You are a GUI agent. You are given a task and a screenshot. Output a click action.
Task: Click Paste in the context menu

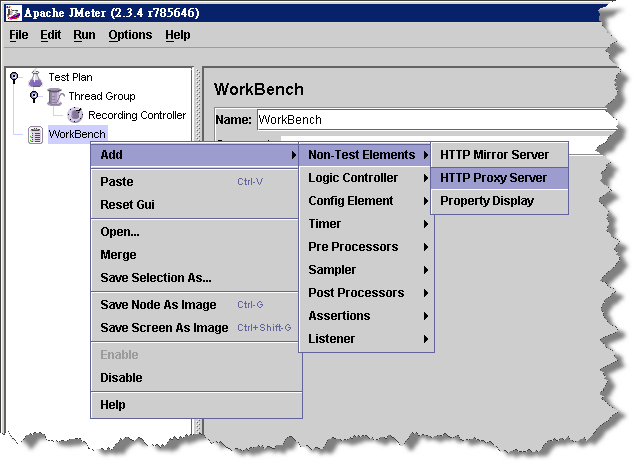pyautogui.click(x=117, y=182)
